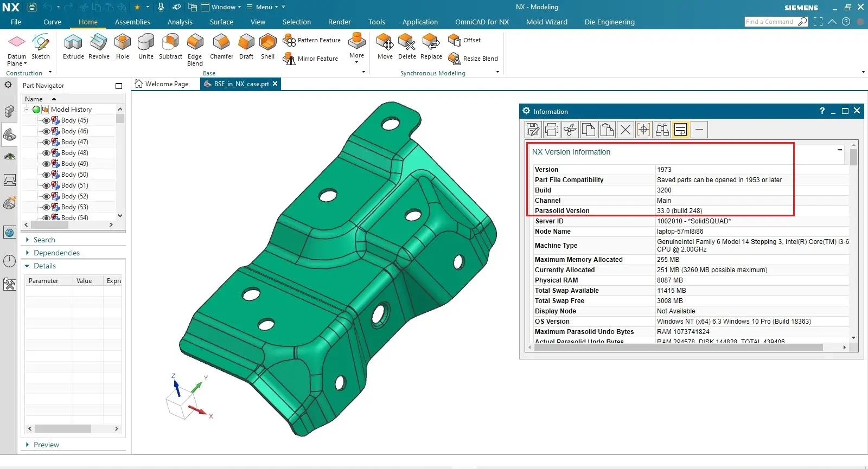
Task: Click the Save As icon in Information window
Action: [533, 130]
